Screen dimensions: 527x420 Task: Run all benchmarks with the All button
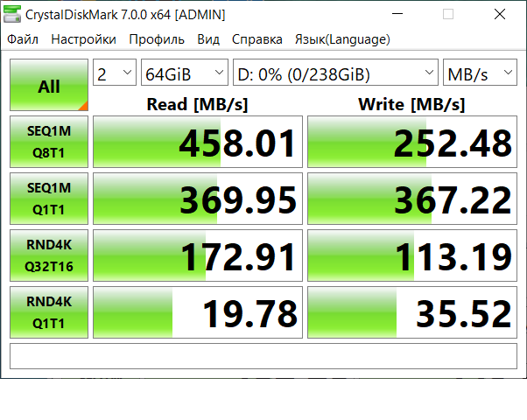[49, 86]
